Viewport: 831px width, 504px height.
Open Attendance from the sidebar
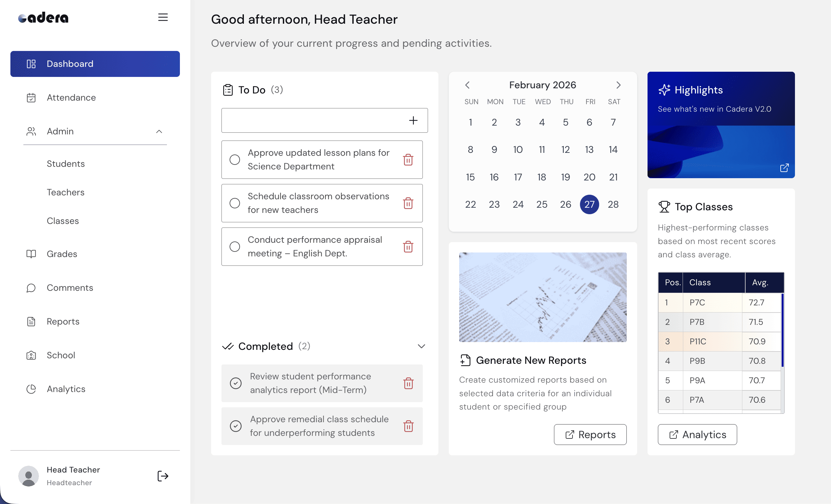(x=71, y=98)
